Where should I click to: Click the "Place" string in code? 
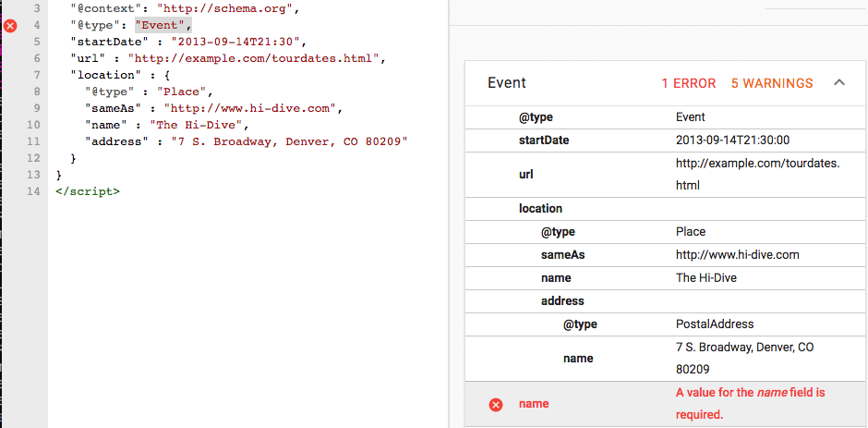tap(181, 92)
